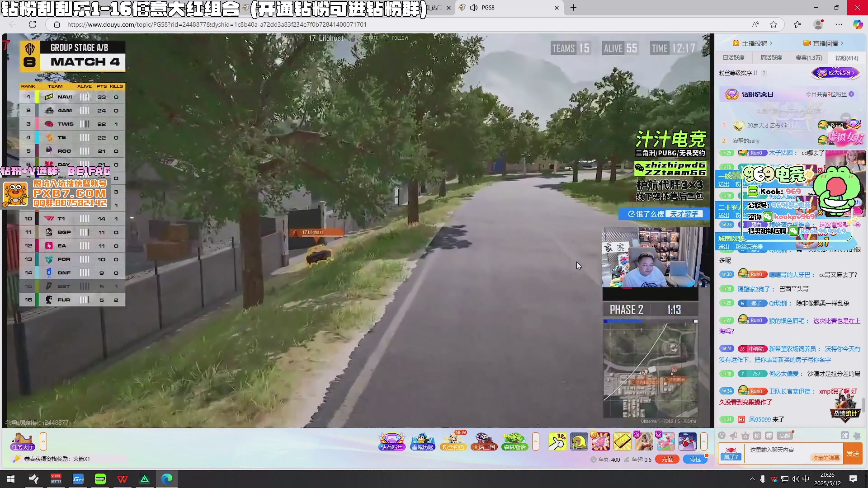Launch the 雪域历险 mini game icon
The height and width of the screenshot is (488, 868).
point(422,441)
